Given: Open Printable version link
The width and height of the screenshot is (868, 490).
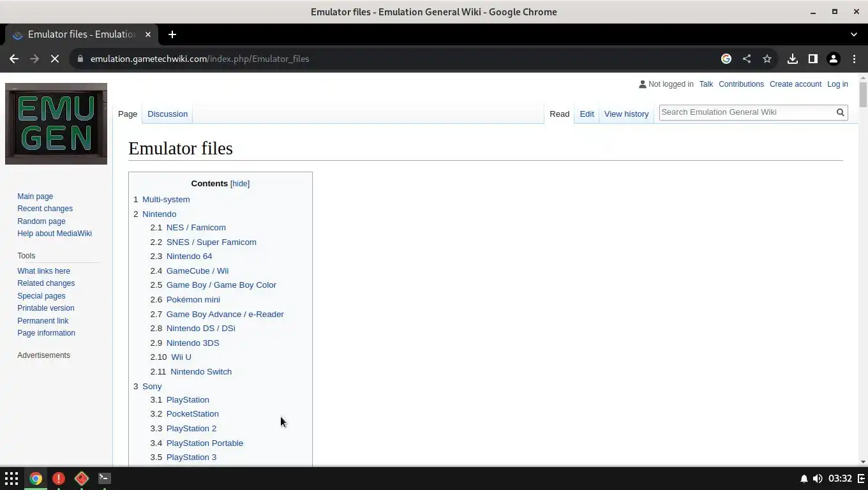Looking at the screenshot, I should [x=45, y=308].
